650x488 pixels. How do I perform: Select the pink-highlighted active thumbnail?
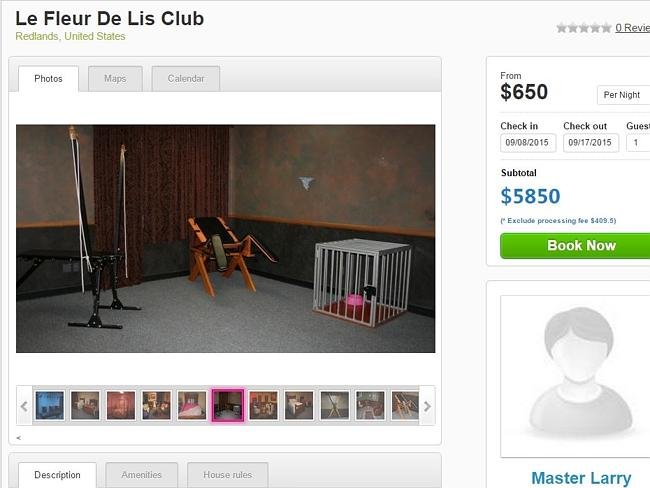(228, 405)
